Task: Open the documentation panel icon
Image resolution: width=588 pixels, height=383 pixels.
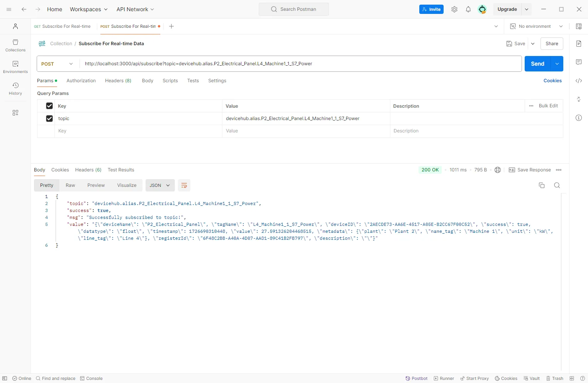Action: coord(579,44)
